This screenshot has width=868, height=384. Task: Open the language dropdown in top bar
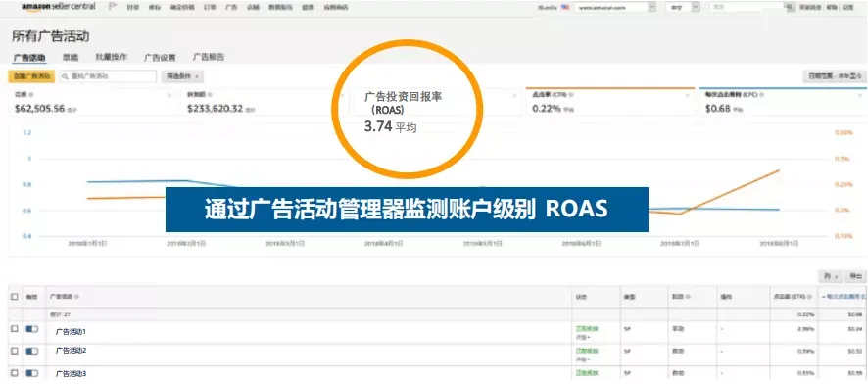683,7
